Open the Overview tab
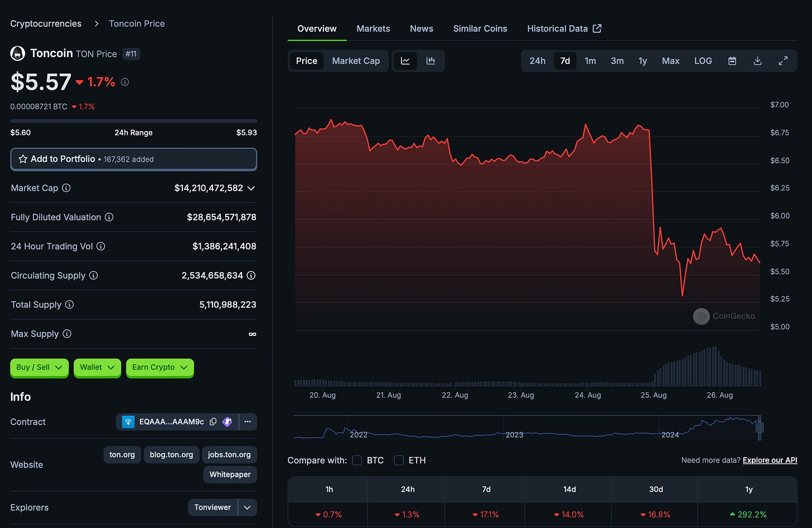Image resolution: width=812 pixels, height=528 pixels. 317,28
